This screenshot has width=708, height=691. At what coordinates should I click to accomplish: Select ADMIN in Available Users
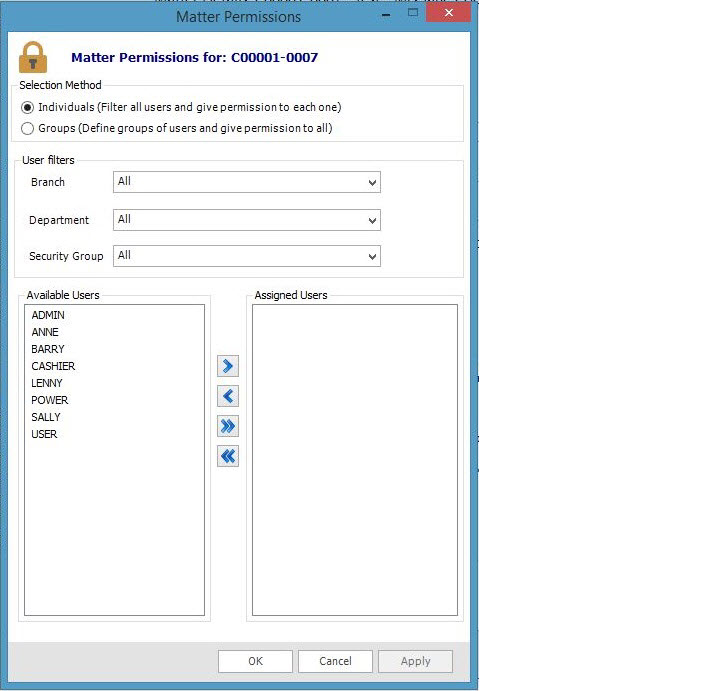click(x=48, y=315)
